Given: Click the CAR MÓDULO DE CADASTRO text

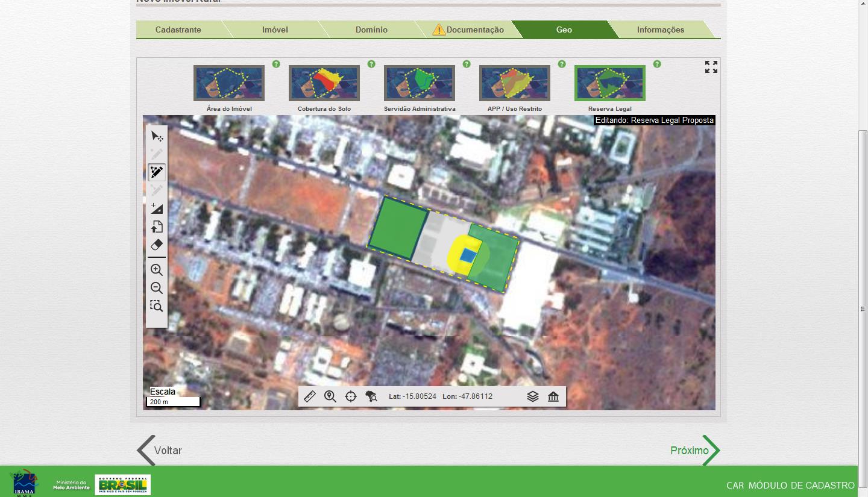Looking at the screenshot, I should click(x=790, y=486).
